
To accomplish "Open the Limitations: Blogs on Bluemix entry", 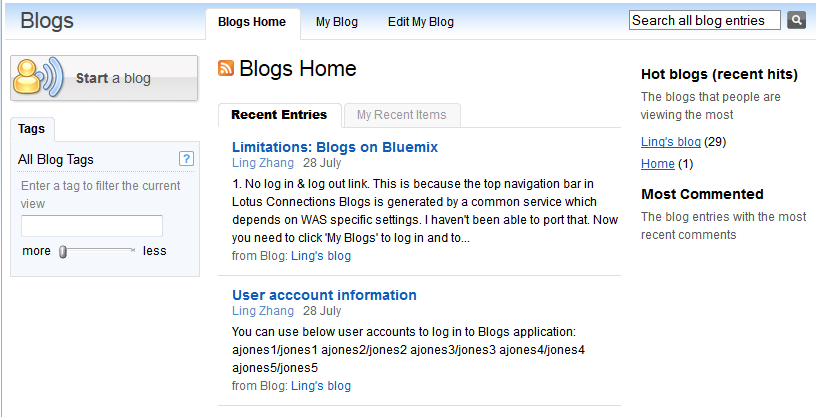I will point(335,147).
